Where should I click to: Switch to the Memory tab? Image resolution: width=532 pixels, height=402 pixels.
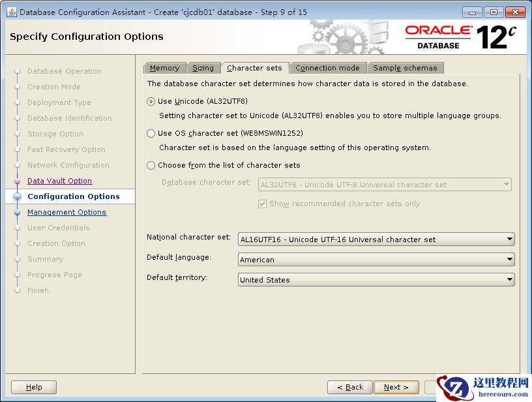[165, 68]
